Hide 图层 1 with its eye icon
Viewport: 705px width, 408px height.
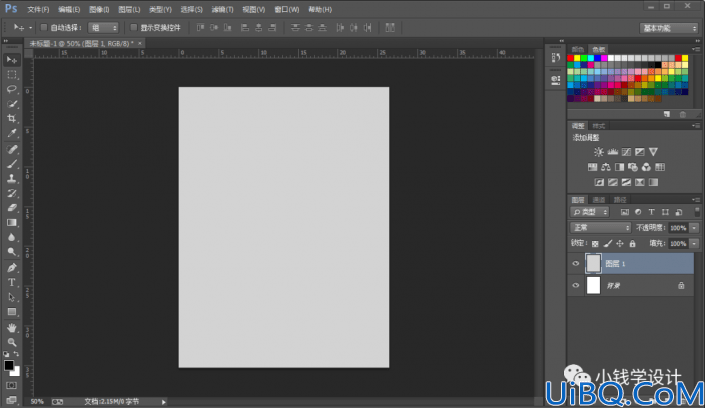576,264
